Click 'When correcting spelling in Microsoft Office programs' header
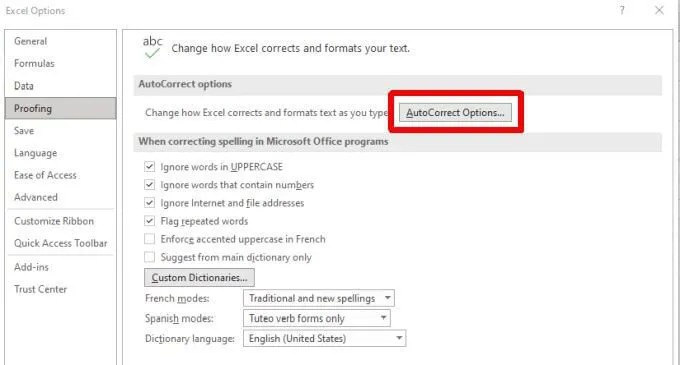This screenshot has width=680, height=365. (263, 142)
